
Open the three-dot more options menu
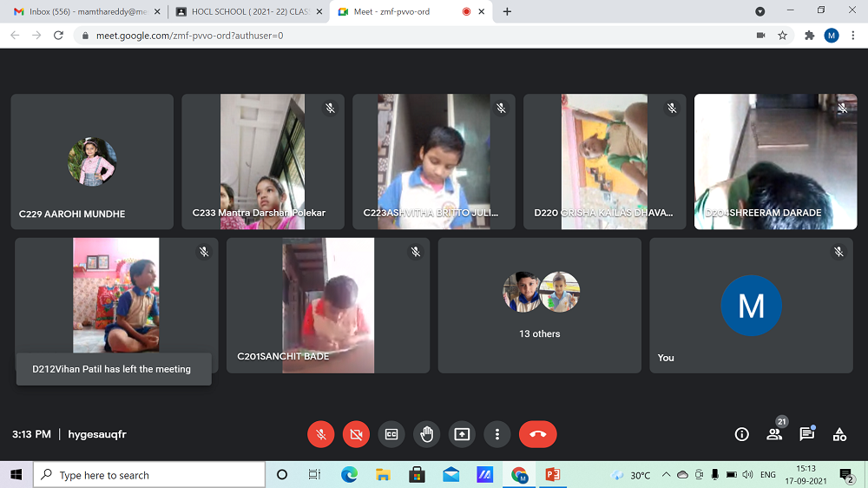pos(496,434)
